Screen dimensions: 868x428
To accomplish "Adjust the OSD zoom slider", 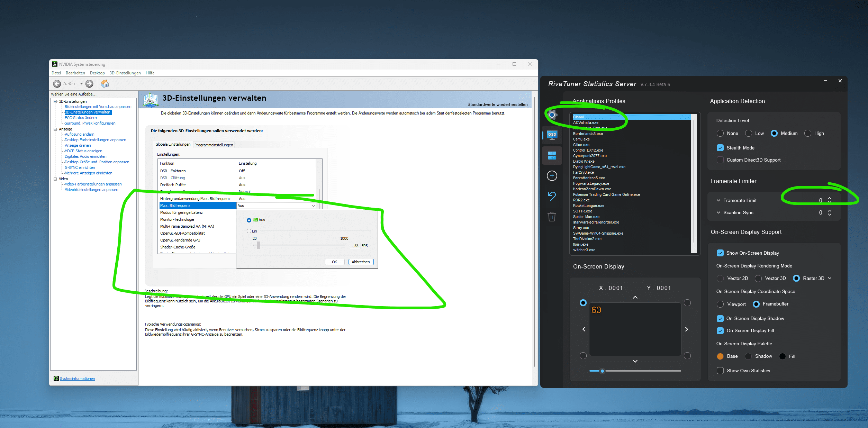I will pyautogui.click(x=635, y=371).
